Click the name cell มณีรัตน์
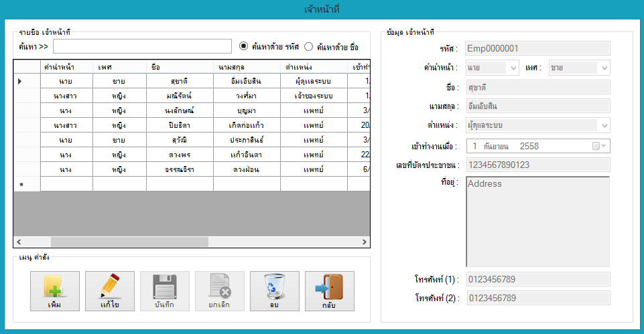Viewport: 644px width, 334px height. click(x=180, y=96)
